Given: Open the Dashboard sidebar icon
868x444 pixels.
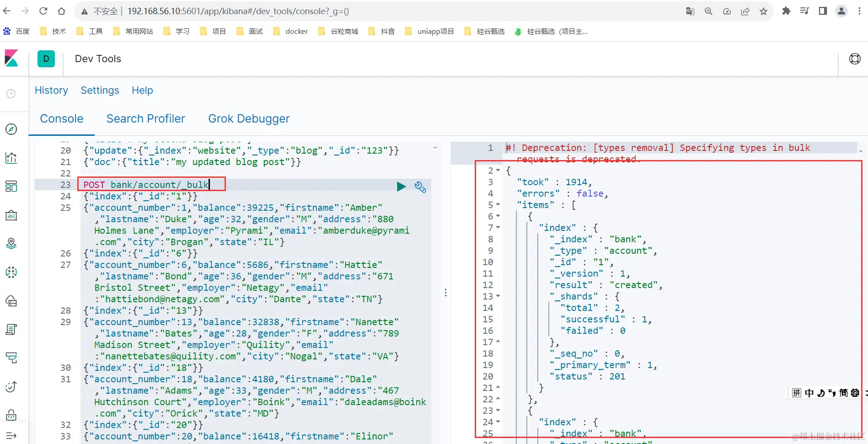Looking at the screenshot, I should coord(11,187).
